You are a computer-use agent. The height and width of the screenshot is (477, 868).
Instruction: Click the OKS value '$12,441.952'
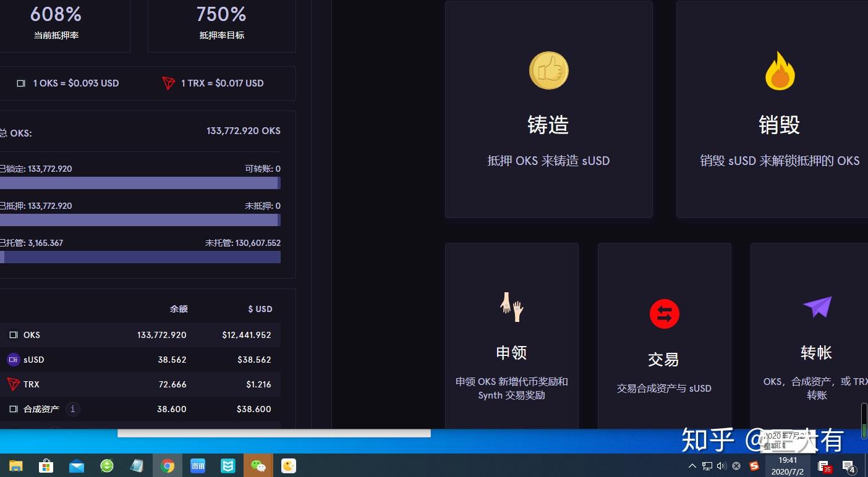click(247, 335)
